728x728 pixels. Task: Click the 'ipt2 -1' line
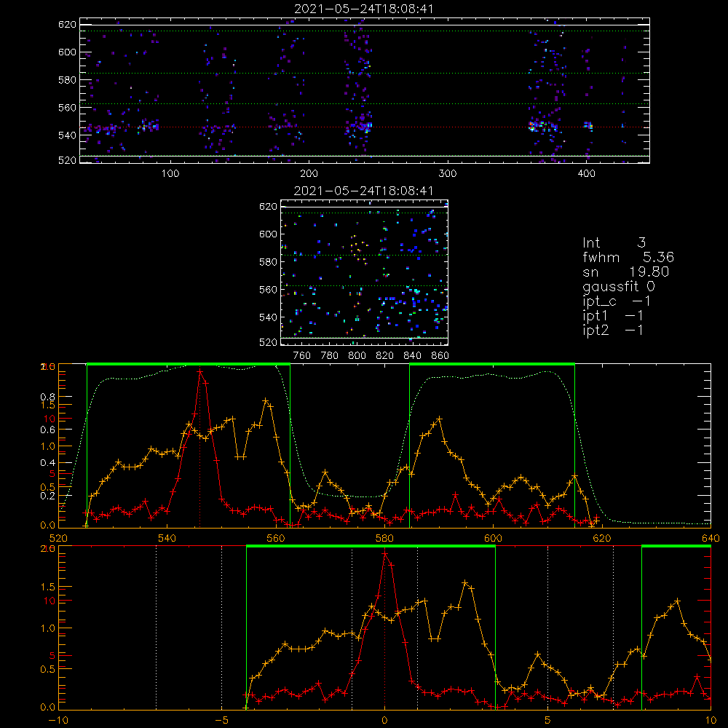[x=613, y=330]
